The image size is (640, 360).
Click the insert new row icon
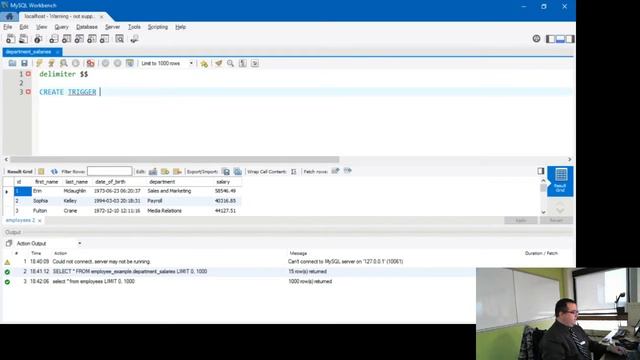[x=165, y=171]
